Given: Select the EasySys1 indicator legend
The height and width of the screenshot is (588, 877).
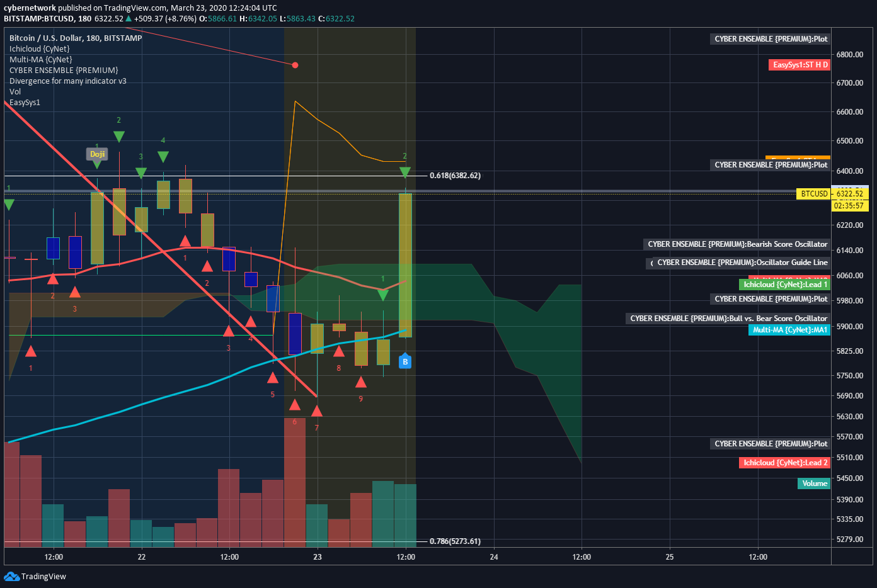Looking at the screenshot, I should 25,103.
